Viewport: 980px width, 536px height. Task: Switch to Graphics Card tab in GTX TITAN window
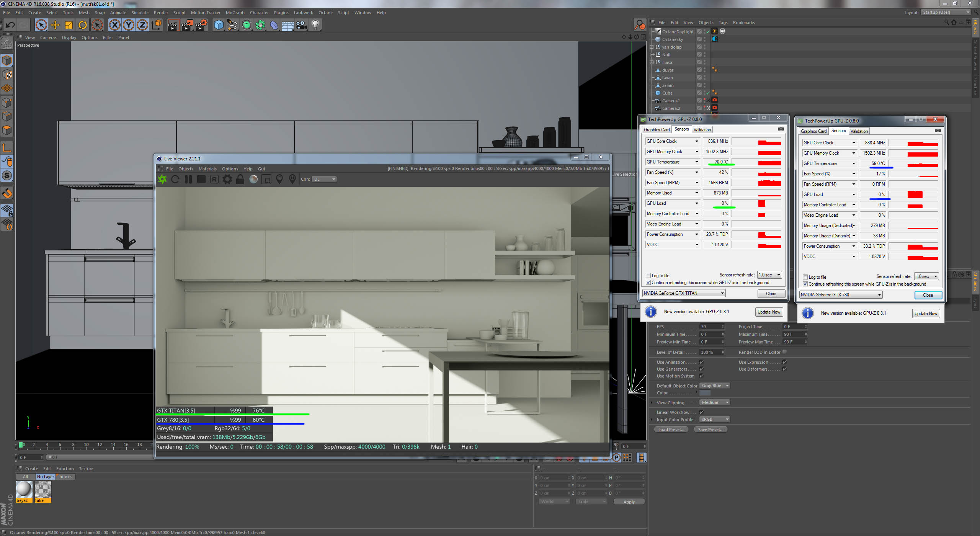[657, 130]
